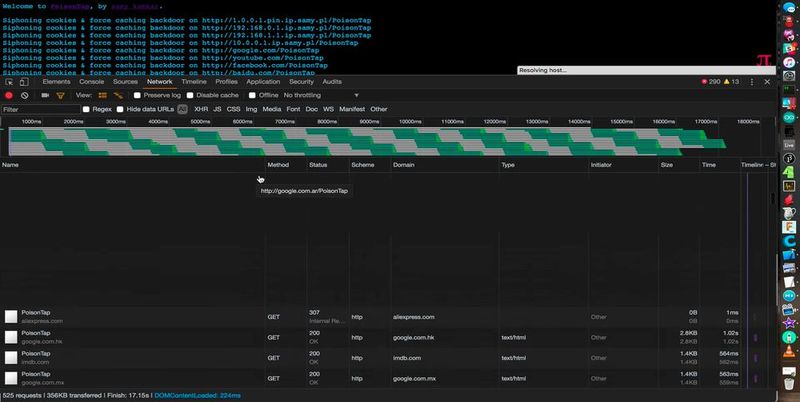Clear the network log with the clear icon

click(24, 95)
